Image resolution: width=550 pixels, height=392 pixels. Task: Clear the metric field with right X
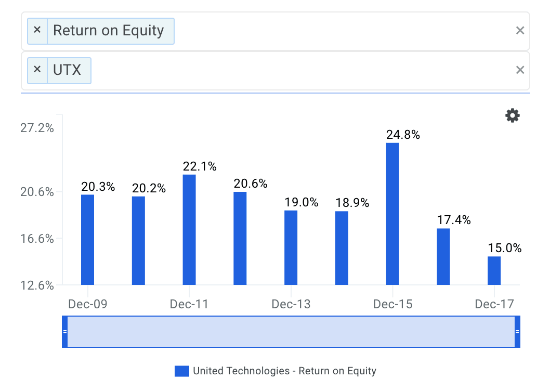pos(520,31)
